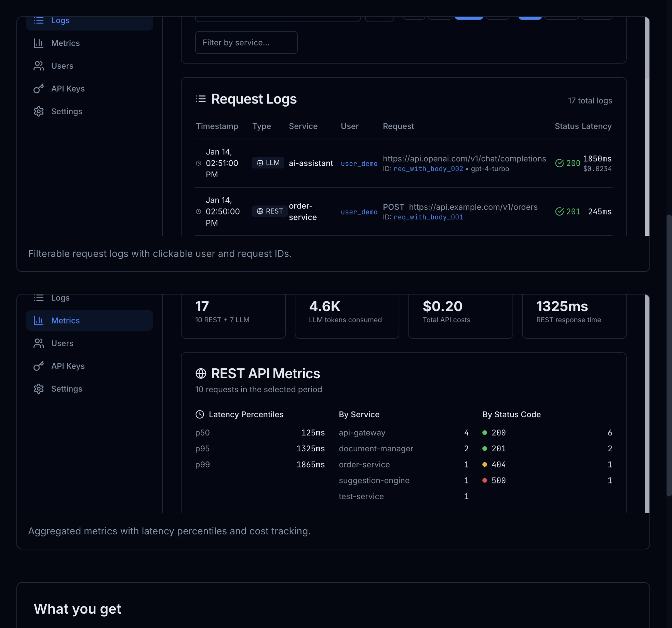Open Users in the lower sidebar
The height and width of the screenshot is (628, 672).
[x=90, y=343]
